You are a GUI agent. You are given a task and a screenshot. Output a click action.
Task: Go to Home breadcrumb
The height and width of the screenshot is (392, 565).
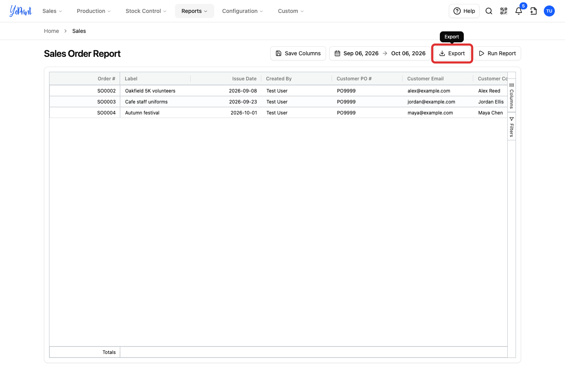(x=51, y=31)
